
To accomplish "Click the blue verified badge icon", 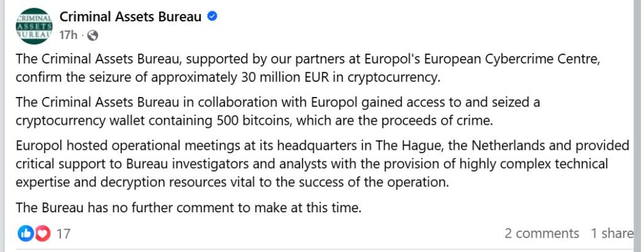I will click(x=213, y=17).
